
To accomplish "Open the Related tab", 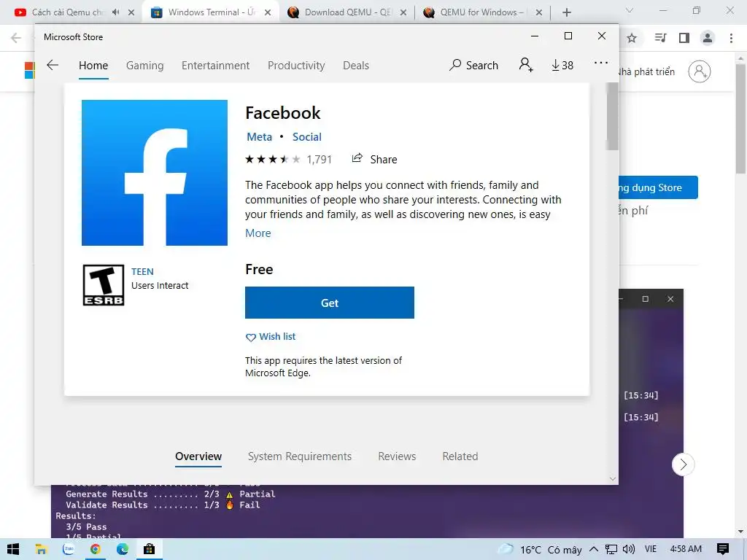I will click(460, 456).
